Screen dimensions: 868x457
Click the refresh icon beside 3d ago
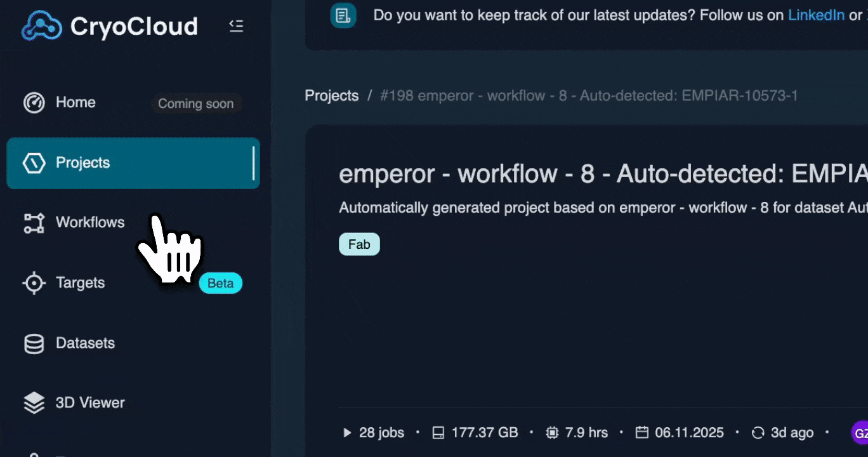(x=758, y=432)
